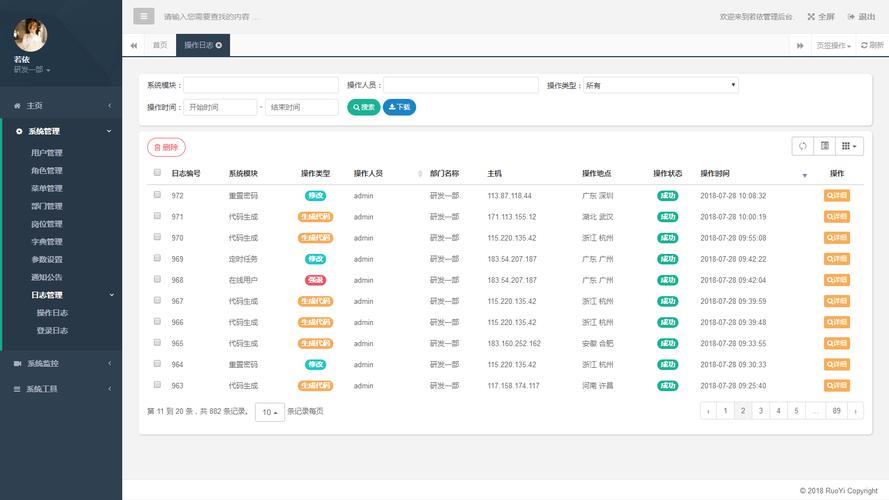Viewport: 889px width, 500px height.
Task: Click the 退出 logout icon
Action: [x=851, y=16]
